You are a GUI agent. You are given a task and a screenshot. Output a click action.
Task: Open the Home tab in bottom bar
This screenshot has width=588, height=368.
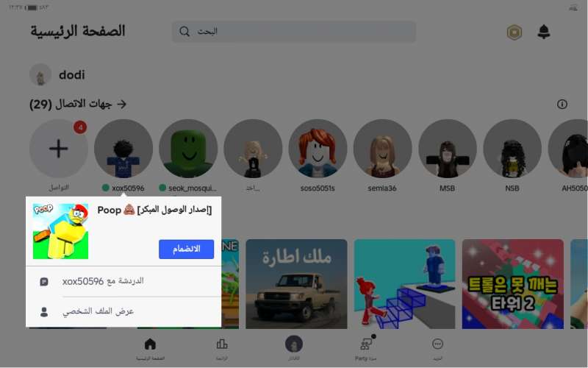pyautogui.click(x=150, y=348)
